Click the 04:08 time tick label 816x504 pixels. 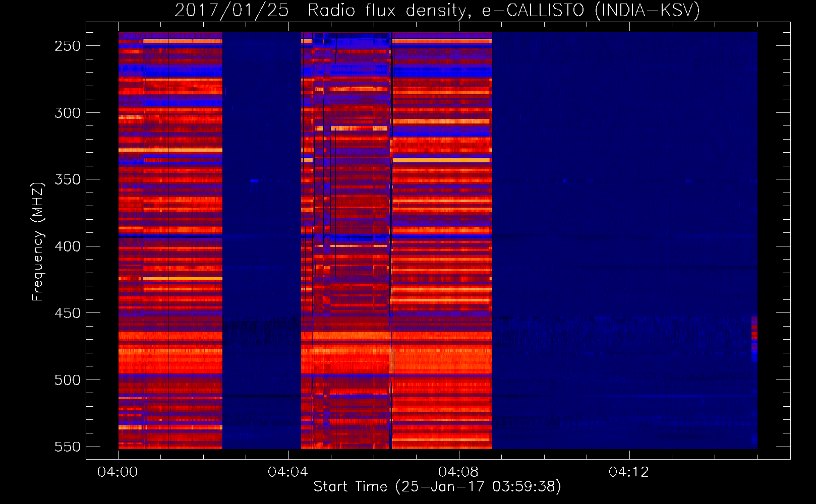(458, 472)
